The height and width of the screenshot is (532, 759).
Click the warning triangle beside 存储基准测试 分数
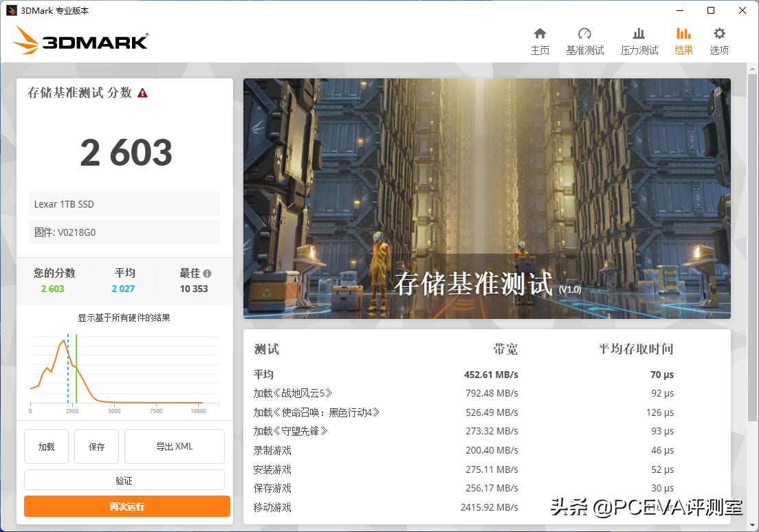[142, 92]
